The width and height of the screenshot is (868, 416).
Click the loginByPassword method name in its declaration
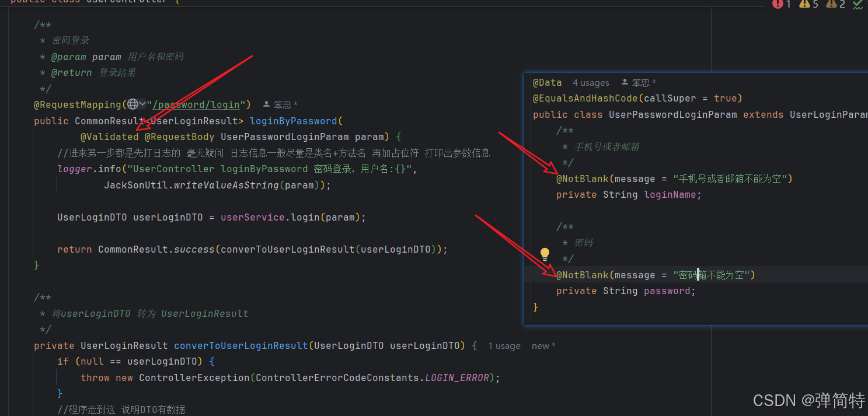coord(294,121)
